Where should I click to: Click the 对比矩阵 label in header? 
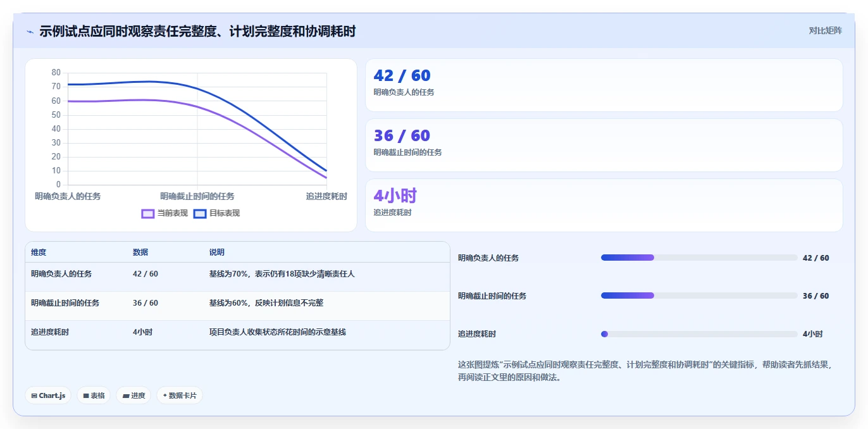pos(825,30)
